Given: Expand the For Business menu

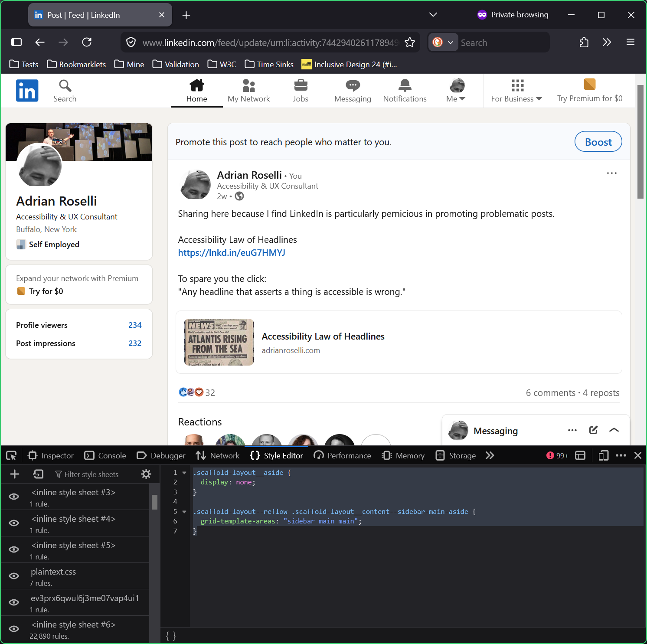Looking at the screenshot, I should (516, 91).
